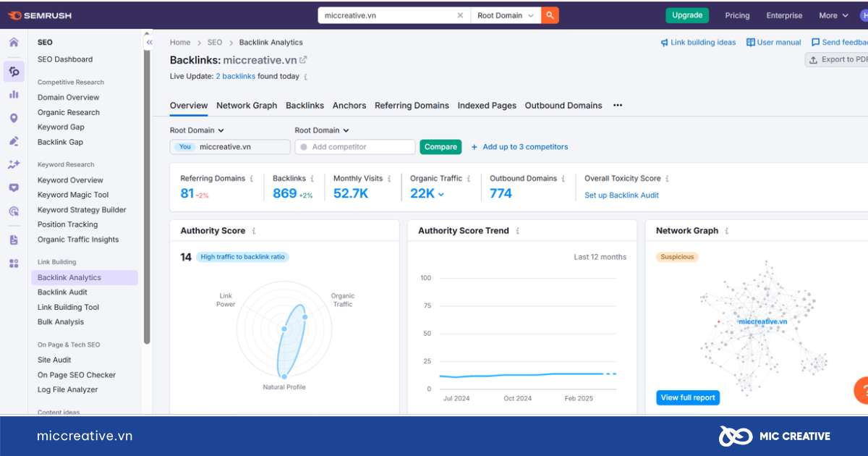Viewport: 868px width, 456px height.
Task: Open Link building ideas link
Action: click(x=698, y=43)
